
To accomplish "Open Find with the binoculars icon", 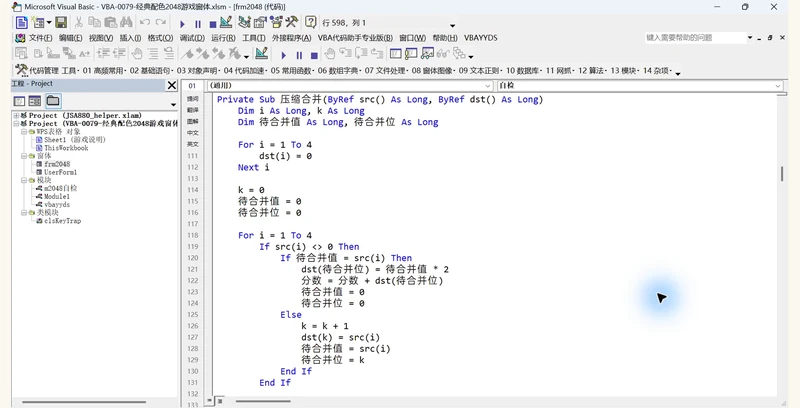I will [126, 22].
